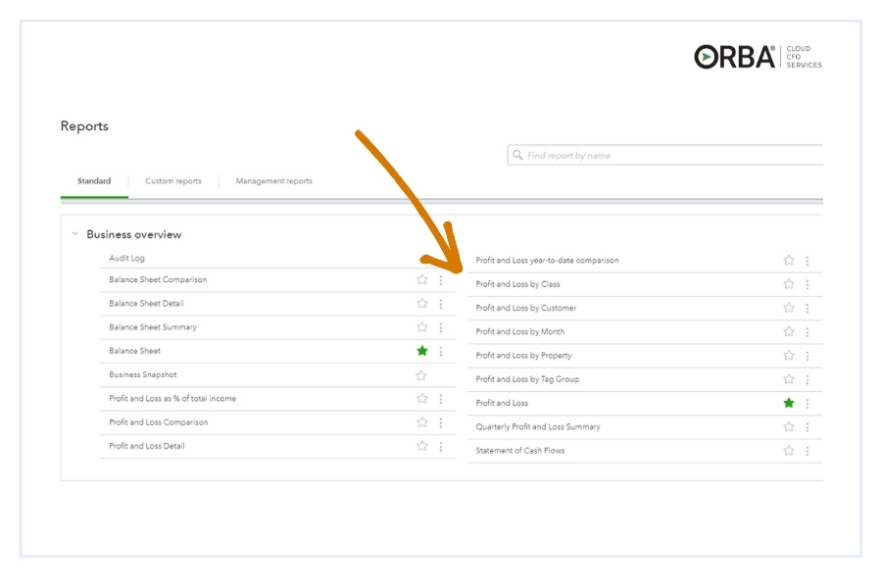Switch to the Management reports tab
Viewport: 882px width, 588px height.
[274, 181]
